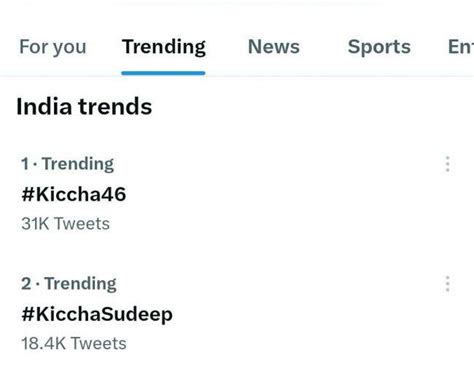The height and width of the screenshot is (379, 474).
Task: Click the 18.4K Tweets count
Action: coord(74,343)
